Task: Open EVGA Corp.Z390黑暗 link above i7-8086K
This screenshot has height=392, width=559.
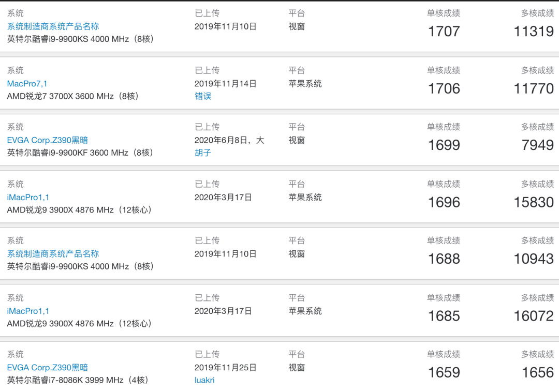Action: point(48,368)
